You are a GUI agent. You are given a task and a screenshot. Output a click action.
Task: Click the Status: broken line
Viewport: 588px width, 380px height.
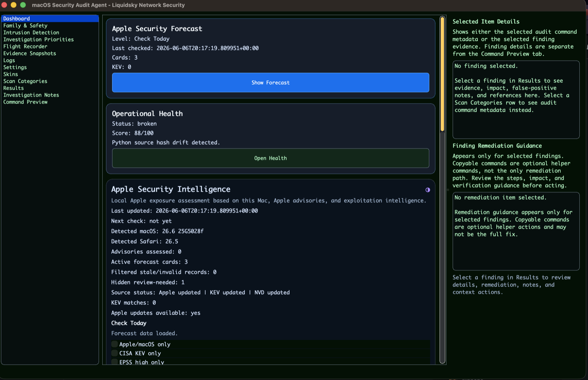[x=135, y=124]
